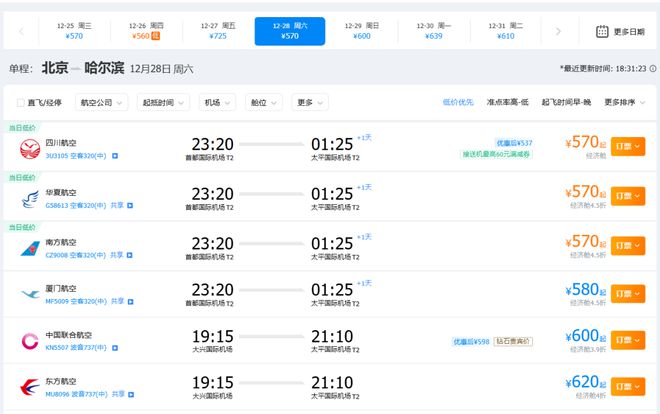Image resolution: width=660 pixels, height=414 pixels.
Task: Click the 12月28日 周六 date text
Action: 162,69
